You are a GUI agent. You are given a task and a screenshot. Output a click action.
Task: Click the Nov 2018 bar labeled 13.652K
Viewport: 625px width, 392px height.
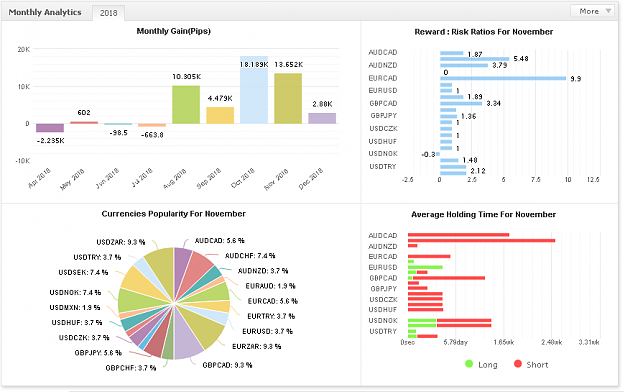tap(288, 98)
